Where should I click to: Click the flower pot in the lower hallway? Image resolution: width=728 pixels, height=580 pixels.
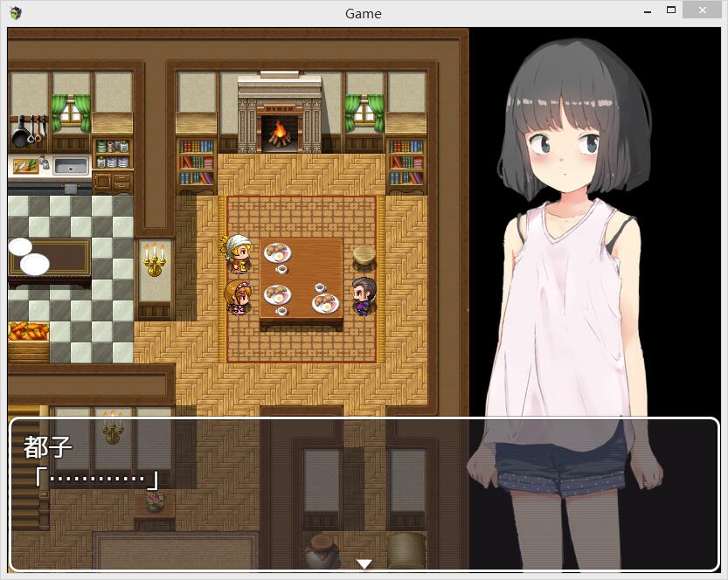[155, 501]
